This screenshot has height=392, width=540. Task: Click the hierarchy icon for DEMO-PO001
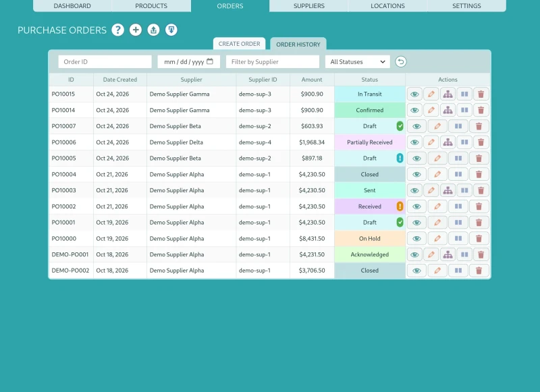[448, 254]
